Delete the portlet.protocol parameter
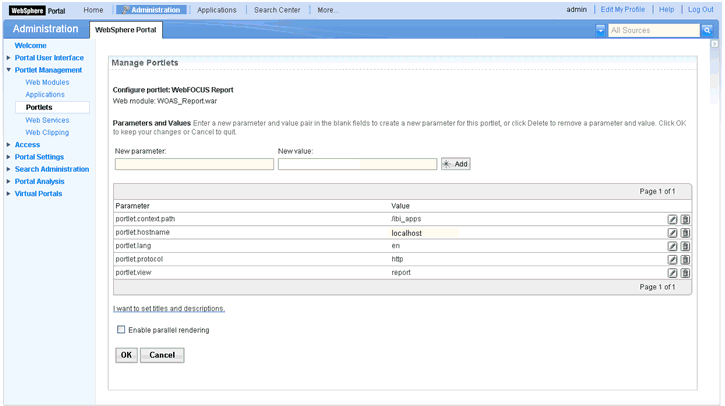 point(686,259)
